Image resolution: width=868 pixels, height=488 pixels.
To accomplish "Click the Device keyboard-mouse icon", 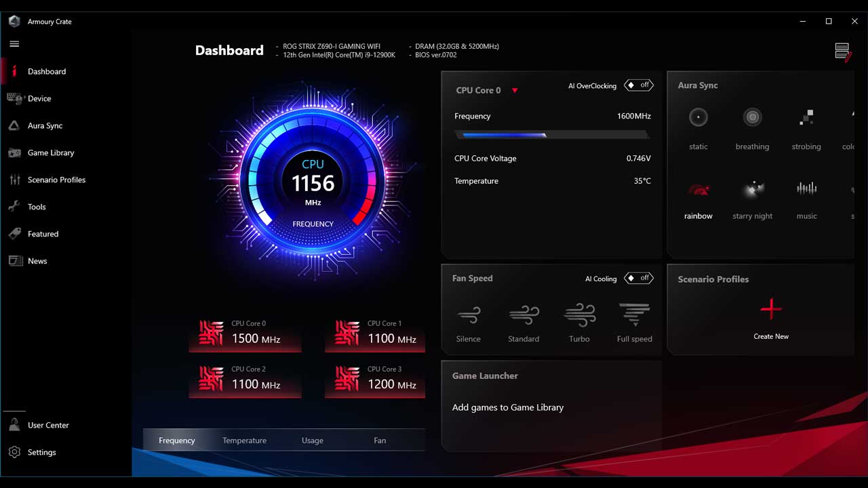I will click(x=14, y=98).
